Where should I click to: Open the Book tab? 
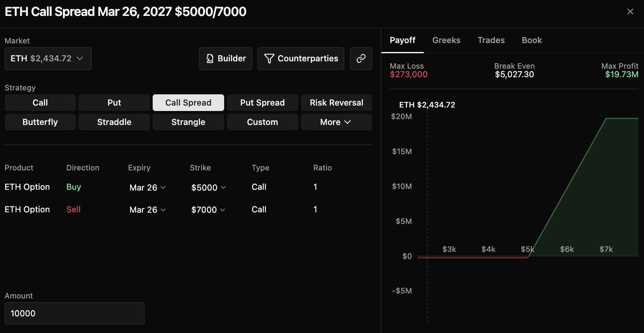click(532, 40)
